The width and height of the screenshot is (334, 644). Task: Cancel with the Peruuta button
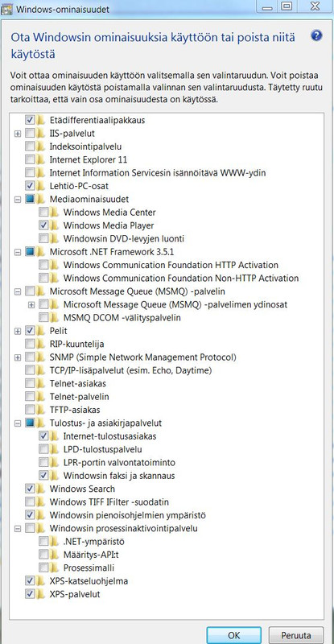[296, 635]
